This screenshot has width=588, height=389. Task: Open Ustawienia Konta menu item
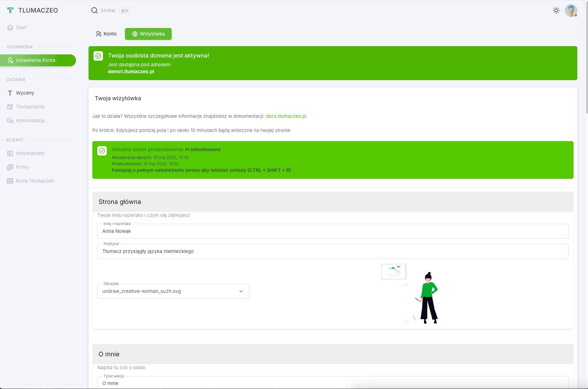pos(38,60)
